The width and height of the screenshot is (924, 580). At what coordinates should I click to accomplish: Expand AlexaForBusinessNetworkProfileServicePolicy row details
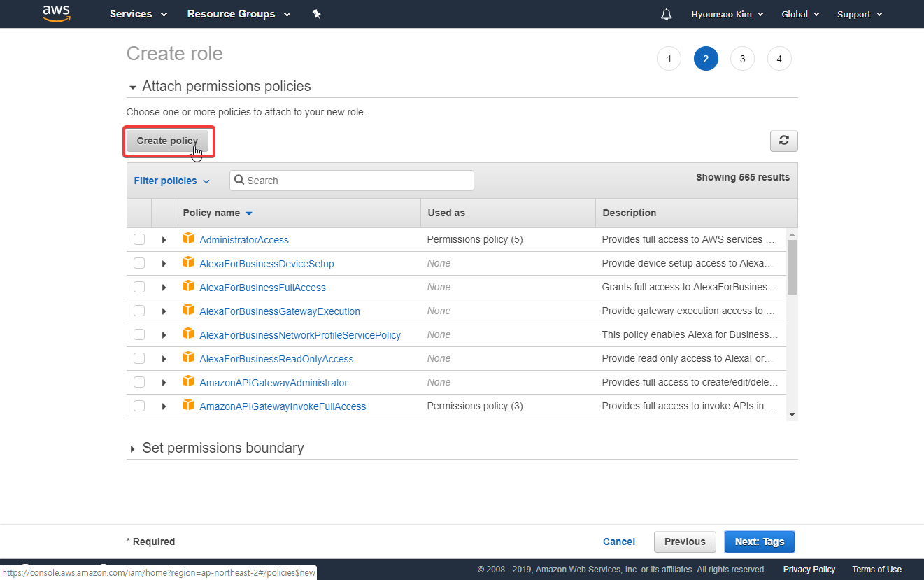coord(164,335)
